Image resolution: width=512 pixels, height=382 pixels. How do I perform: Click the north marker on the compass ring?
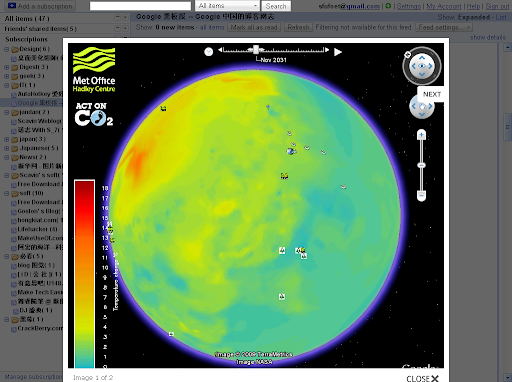click(407, 54)
